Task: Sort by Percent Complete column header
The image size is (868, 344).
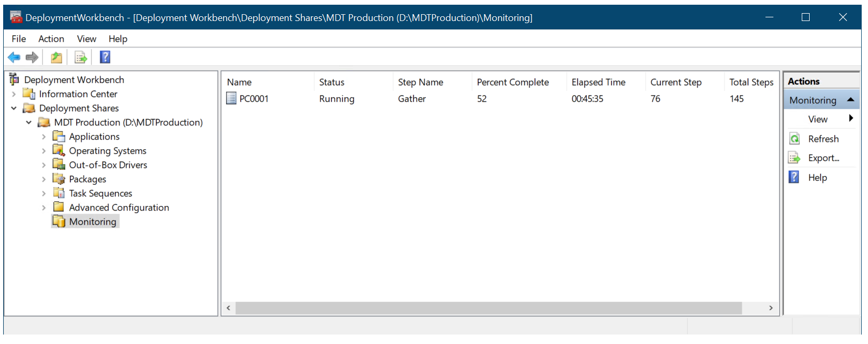Action: pos(513,82)
